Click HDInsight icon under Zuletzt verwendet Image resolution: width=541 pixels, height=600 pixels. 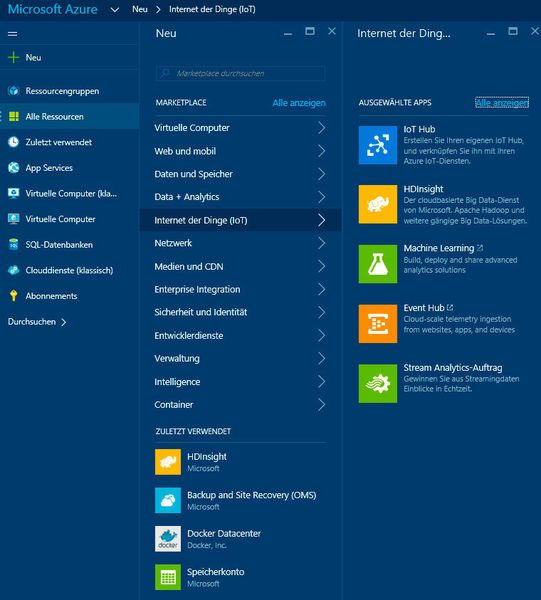(x=168, y=462)
